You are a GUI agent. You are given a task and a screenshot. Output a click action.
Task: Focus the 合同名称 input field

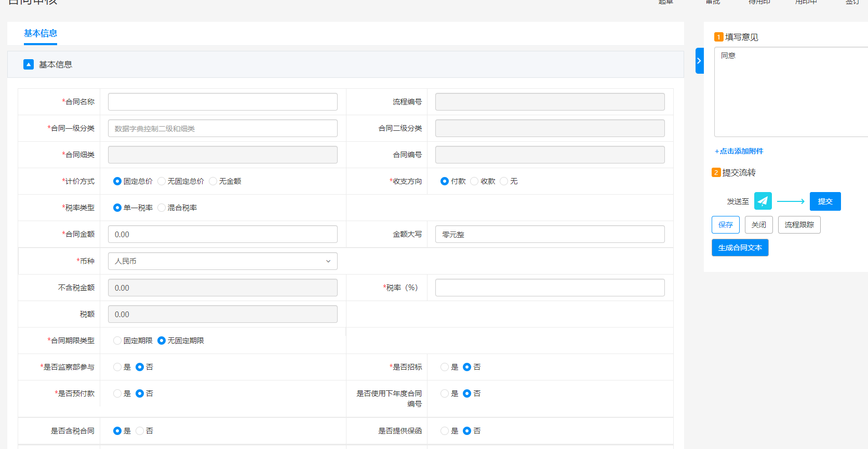(222, 102)
